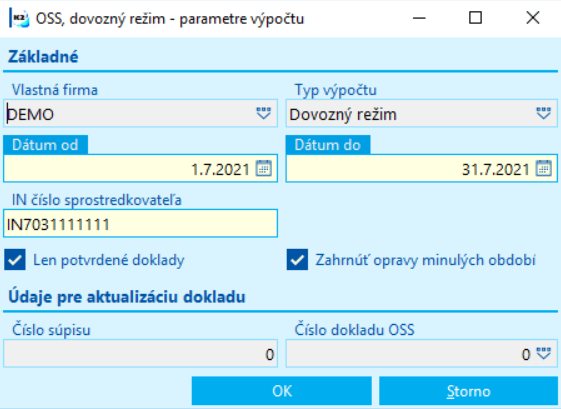
Task: Open calendar picker for Dátum do
Action: [544, 168]
